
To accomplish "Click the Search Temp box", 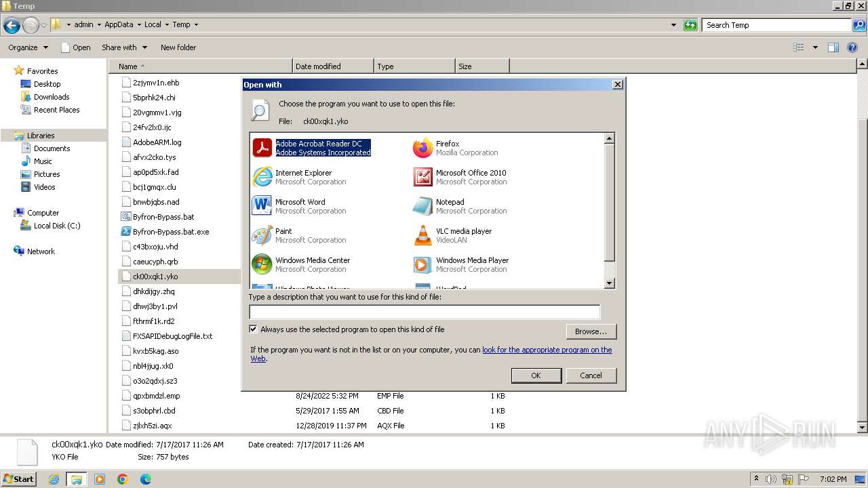I will pos(777,25).
